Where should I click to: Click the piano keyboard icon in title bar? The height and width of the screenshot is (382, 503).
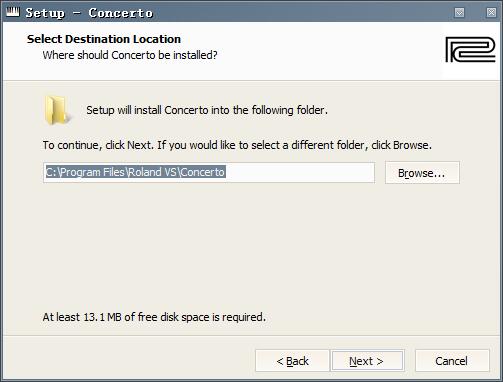[x=13, y=12]
